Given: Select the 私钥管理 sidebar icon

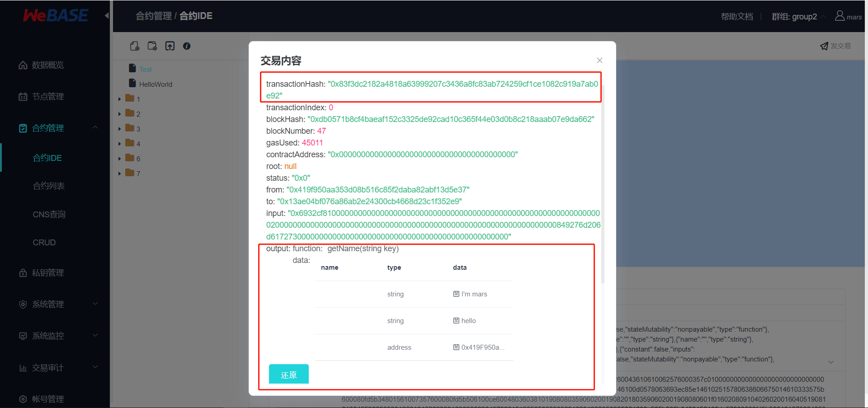Looking at the screenshot, I should click(23, 272).
